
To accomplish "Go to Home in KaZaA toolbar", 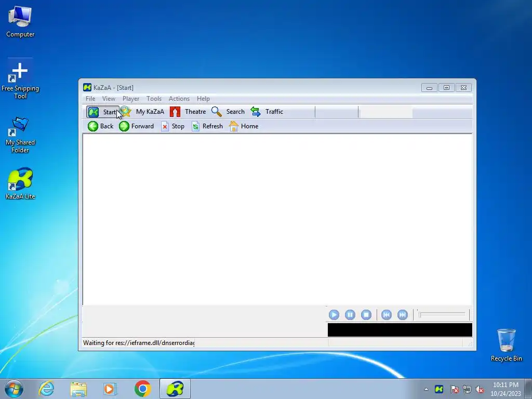I will [244, 126].
